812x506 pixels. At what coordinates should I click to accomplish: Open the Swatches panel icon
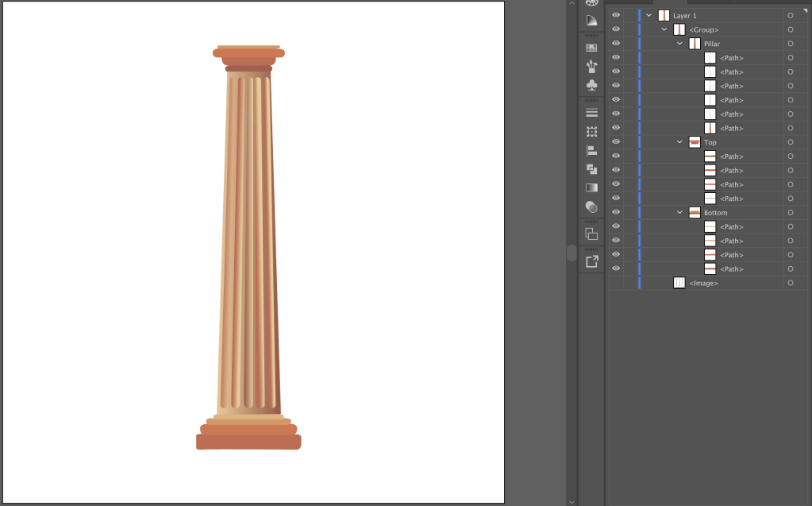[x=591, y=48]
